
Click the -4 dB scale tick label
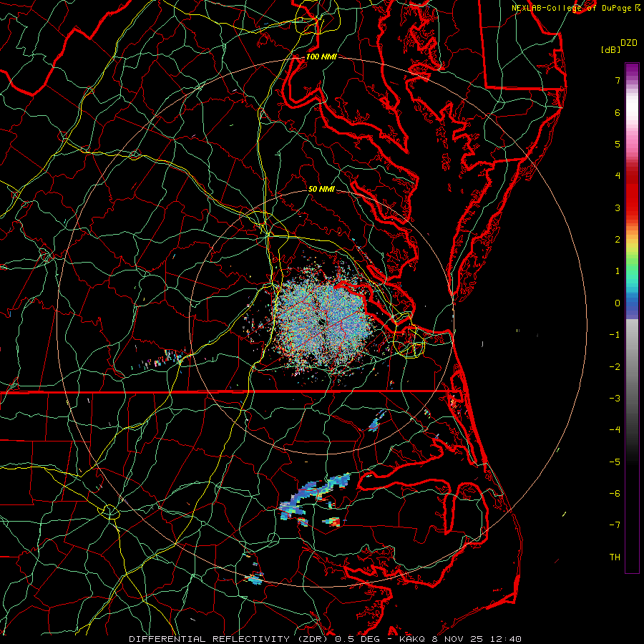pos(615,430)
